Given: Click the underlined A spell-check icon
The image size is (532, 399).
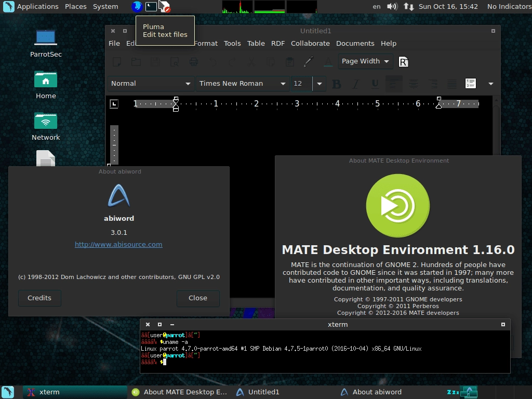Looking at the screenshot, I should click(x=328, y=62).
